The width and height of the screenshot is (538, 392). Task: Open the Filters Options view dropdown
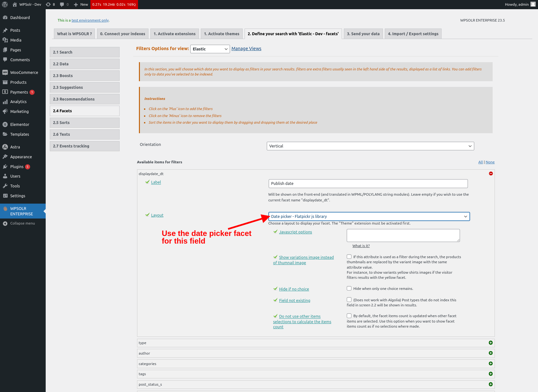pos(210,49)
